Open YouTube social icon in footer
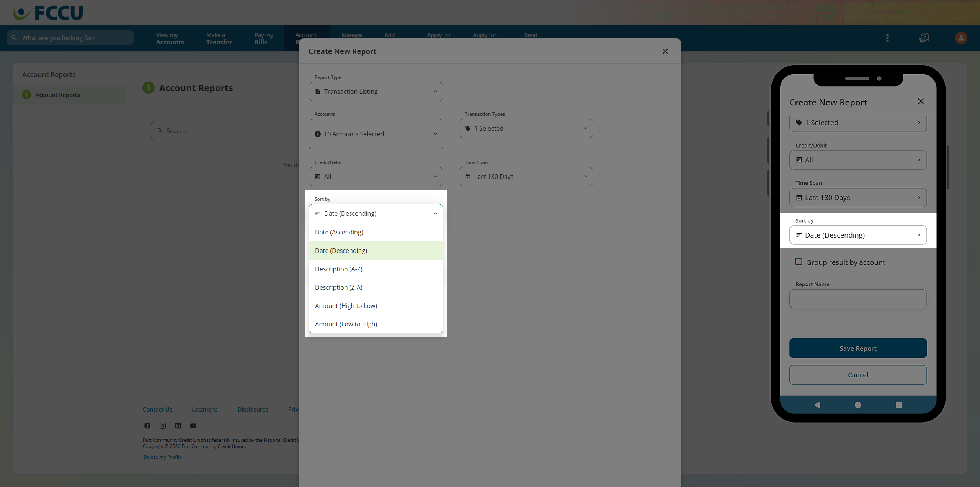 pos(193,426)
